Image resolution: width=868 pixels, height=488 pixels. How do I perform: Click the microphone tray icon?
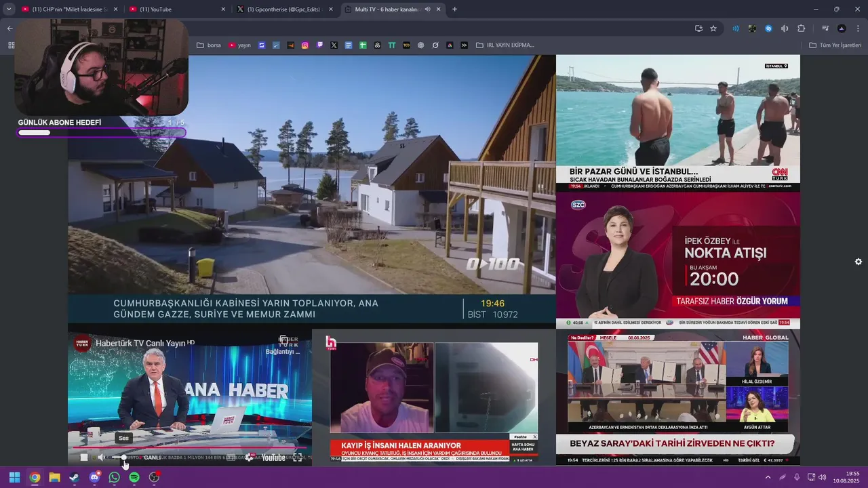pyautogui.click(x=797, y=477)
